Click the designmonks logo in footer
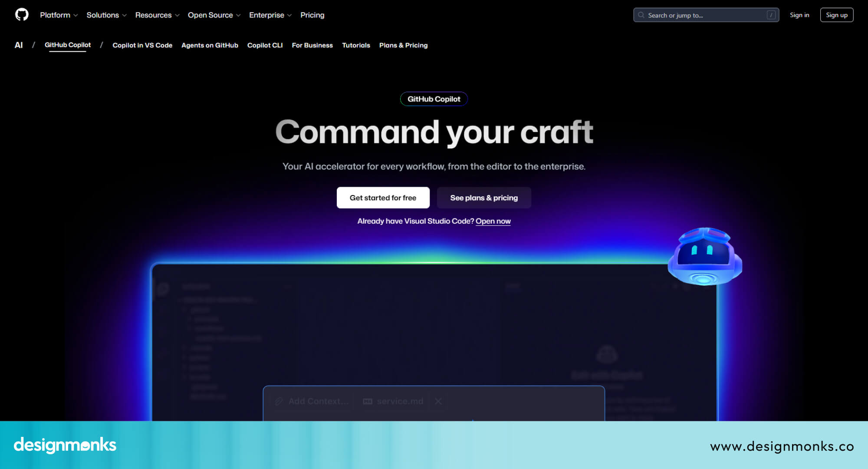Image resolution: width=868 pixels, height=469 pixels. coord(65,445)
